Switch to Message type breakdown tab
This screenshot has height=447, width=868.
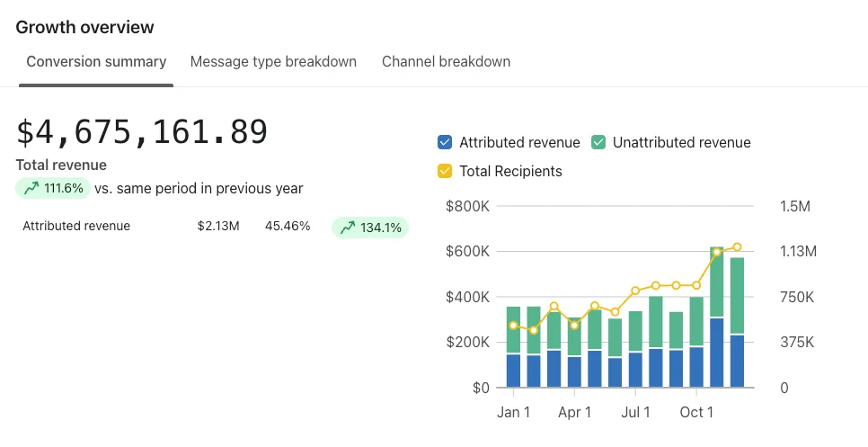pos(273,61)
